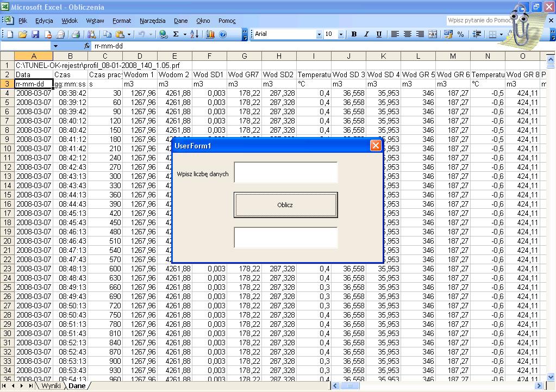This screenshot has width=556, height=392.
Task: Open the Narzędzia menu
Action: pos(153,21)
